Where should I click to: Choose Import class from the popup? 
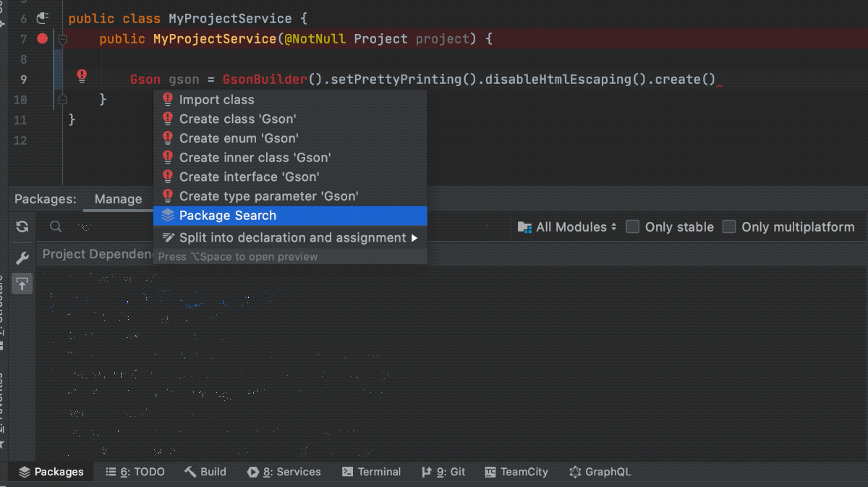290,100
